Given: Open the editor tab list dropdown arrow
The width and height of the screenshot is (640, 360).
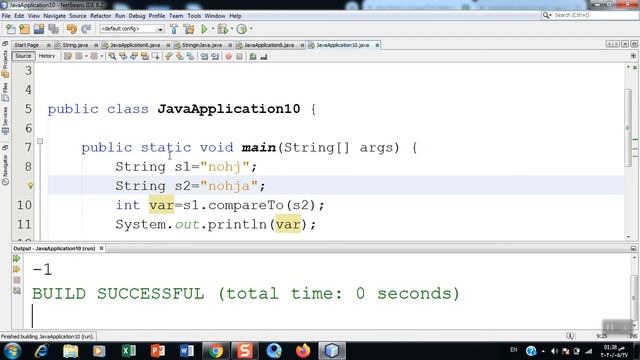Looking at the screenshot, I should [x=625, y=44].
